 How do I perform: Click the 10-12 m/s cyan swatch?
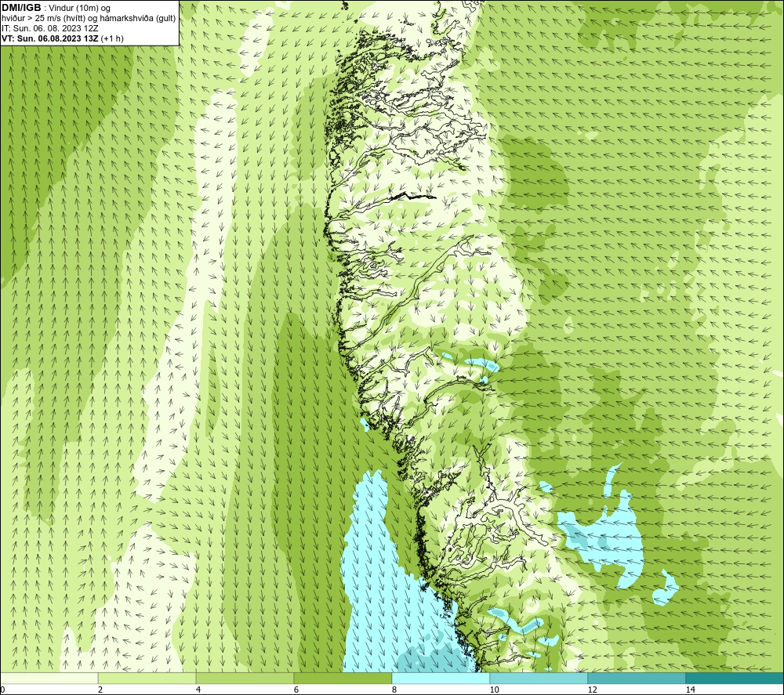point(539,678)
